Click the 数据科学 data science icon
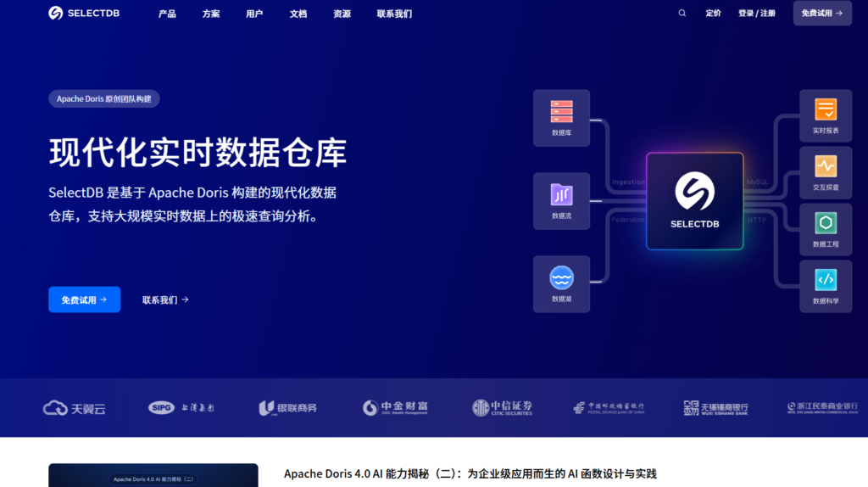The width and height of the screenshot is (868, 487). [x=826, y=279]
